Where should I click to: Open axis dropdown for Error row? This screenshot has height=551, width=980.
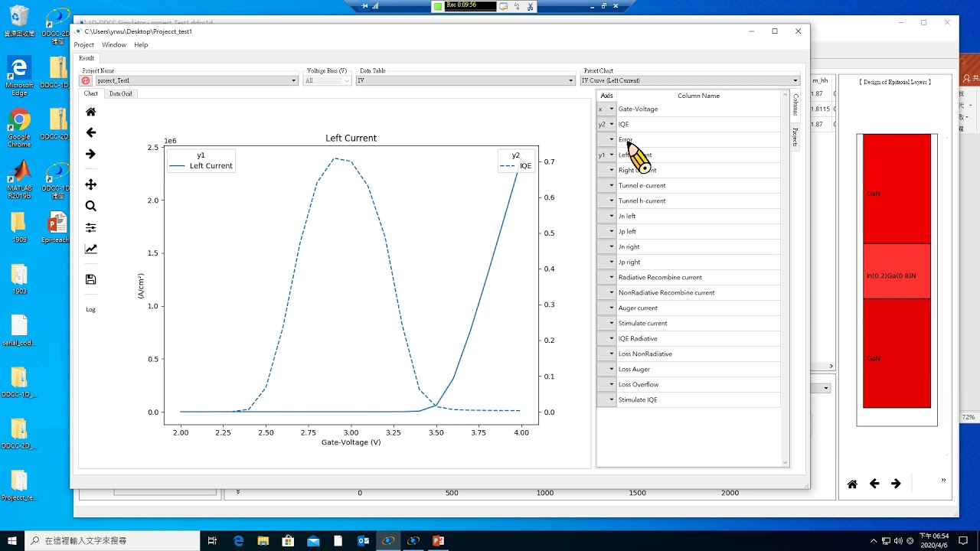[606, 139]
